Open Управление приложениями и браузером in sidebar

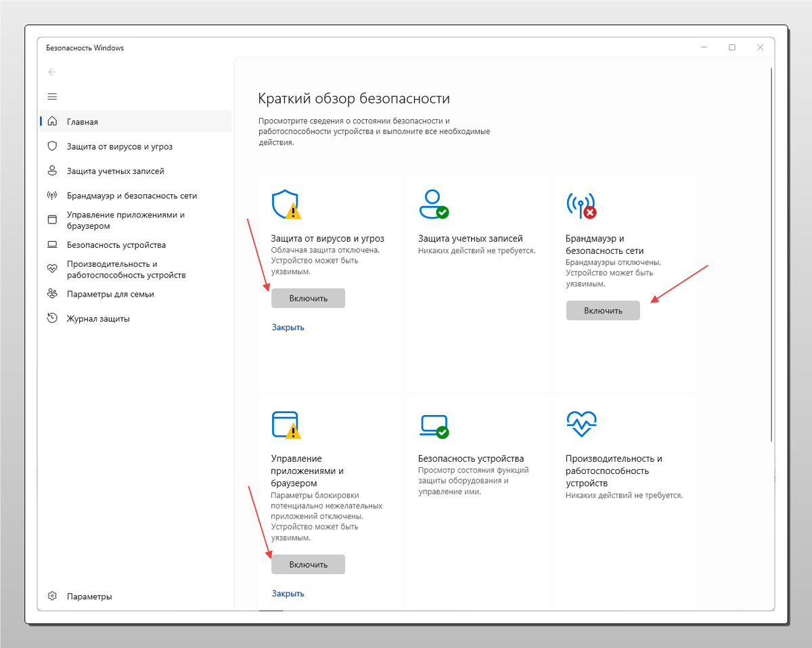(136, 220)
